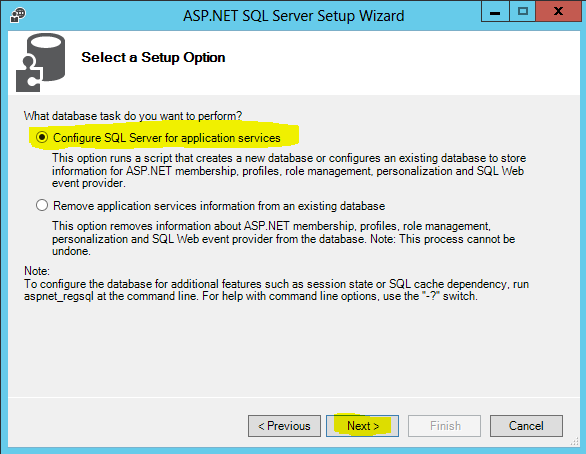Minimize the Setup Wizard window

[495, 12]
